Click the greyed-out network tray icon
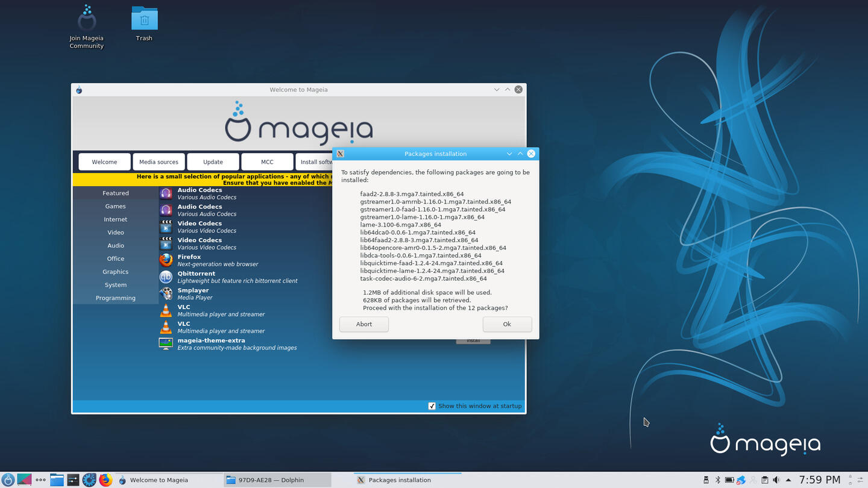 pos(753,480)
